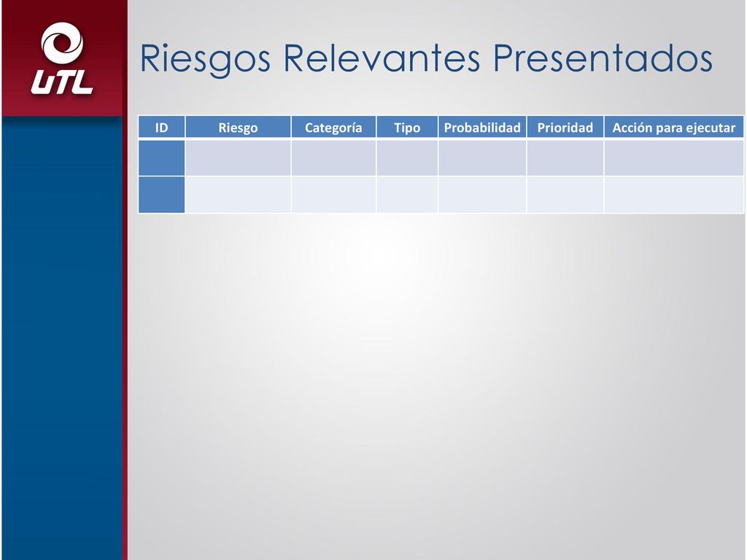Click the 'Tipo' column header
The image size is (747, 560).
[407, 127]
